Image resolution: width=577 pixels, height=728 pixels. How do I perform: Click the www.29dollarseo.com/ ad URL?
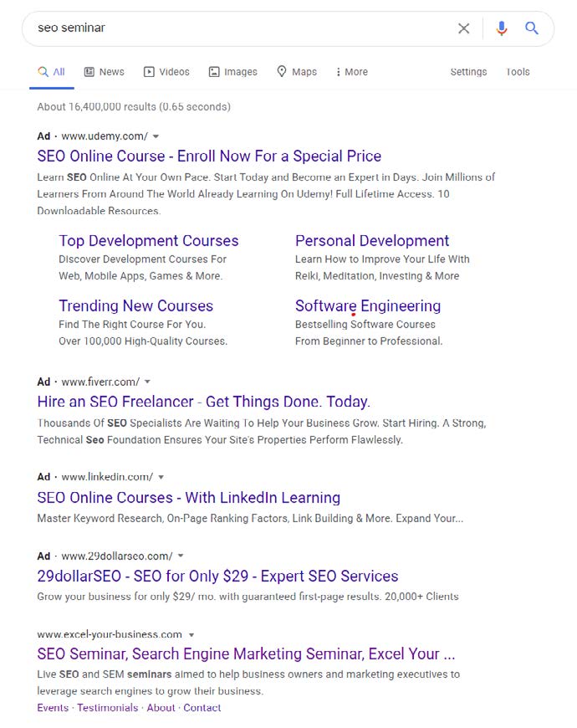117,556
